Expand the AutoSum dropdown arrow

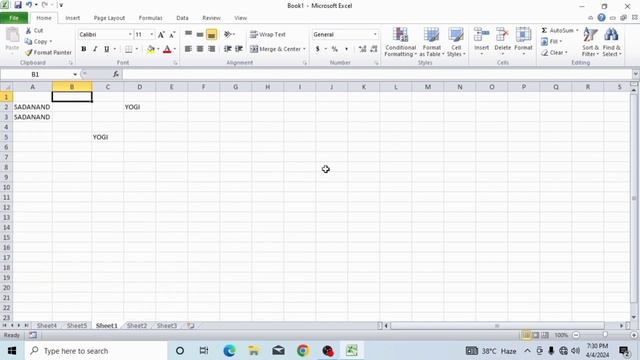(577, 31)
